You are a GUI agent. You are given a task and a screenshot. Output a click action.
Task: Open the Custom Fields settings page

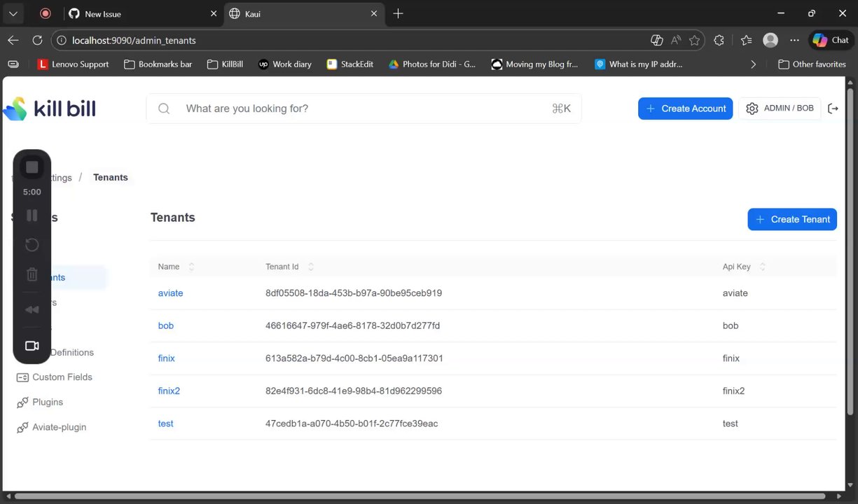click(x=62, y=377)
